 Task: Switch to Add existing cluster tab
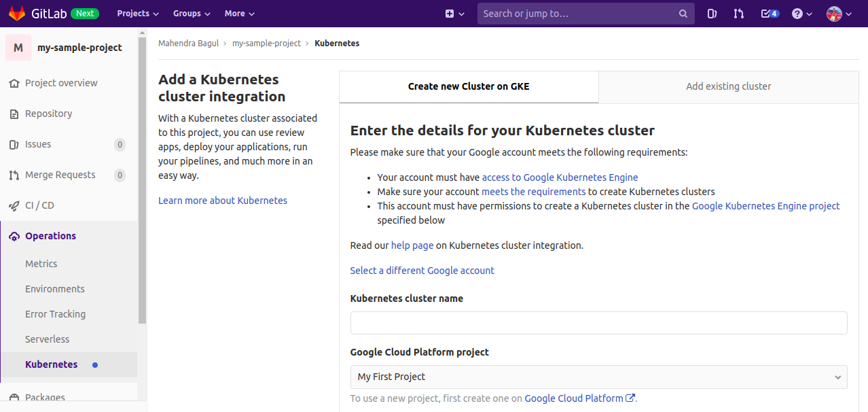point(729,87)
